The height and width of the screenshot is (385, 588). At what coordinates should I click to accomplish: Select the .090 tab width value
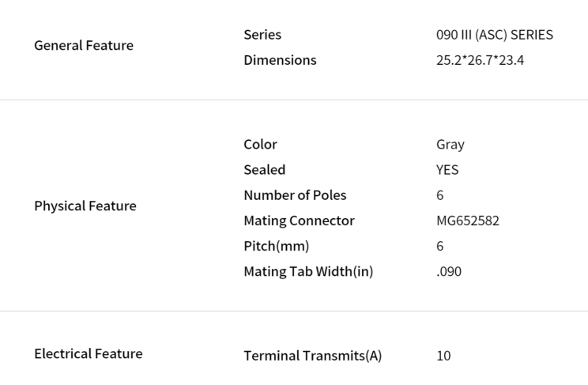[x=448, y=272]
